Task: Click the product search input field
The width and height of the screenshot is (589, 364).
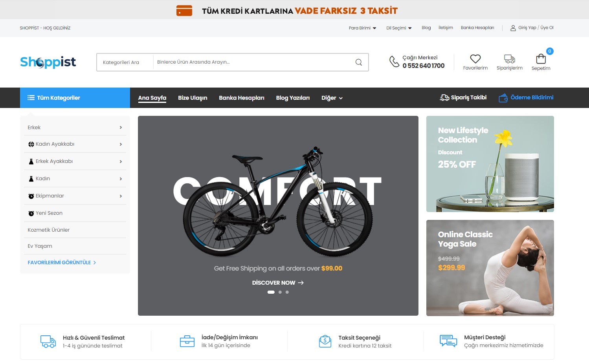Action: 253,62
